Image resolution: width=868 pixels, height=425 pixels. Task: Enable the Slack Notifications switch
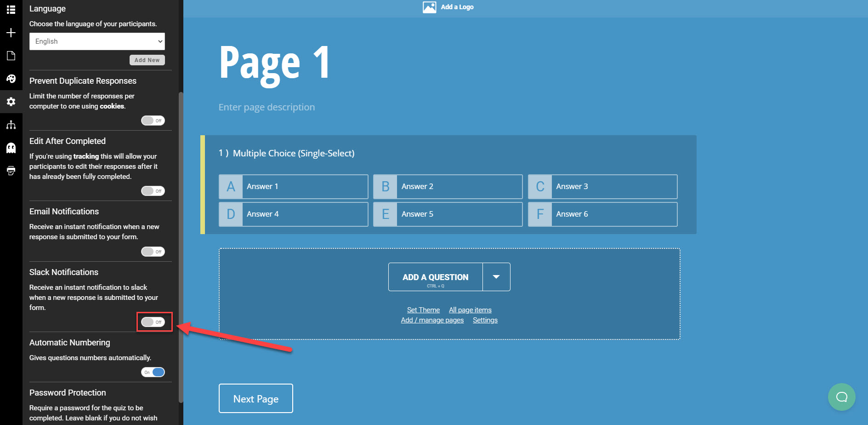click(153, 322)
